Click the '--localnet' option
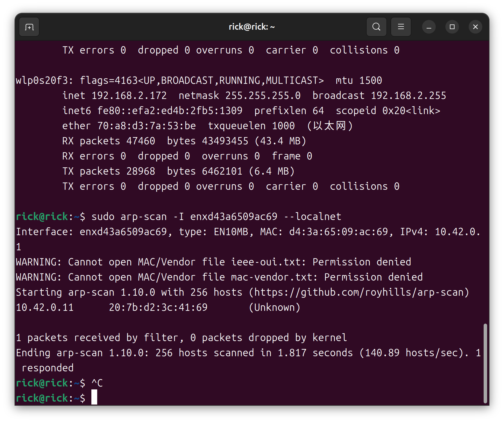 coord(312,217)
